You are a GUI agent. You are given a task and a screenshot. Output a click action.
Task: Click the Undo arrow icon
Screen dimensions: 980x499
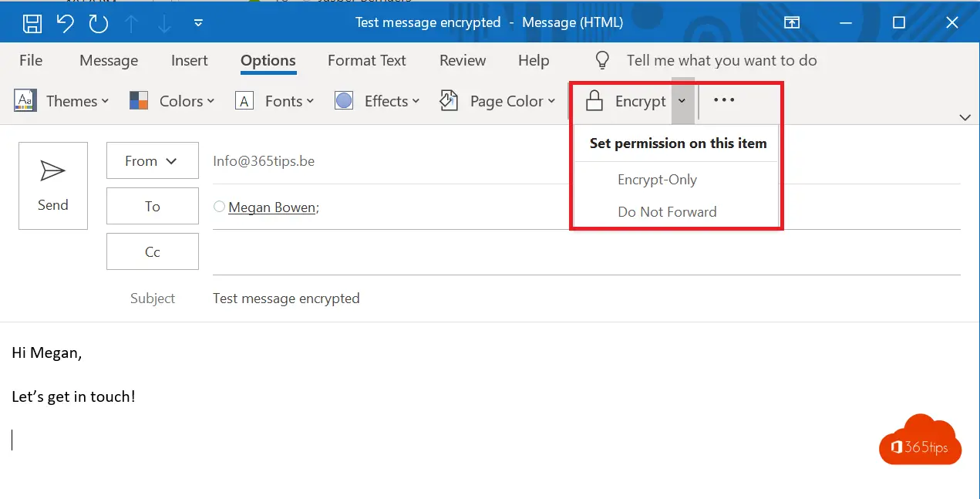tap(66, 23)
